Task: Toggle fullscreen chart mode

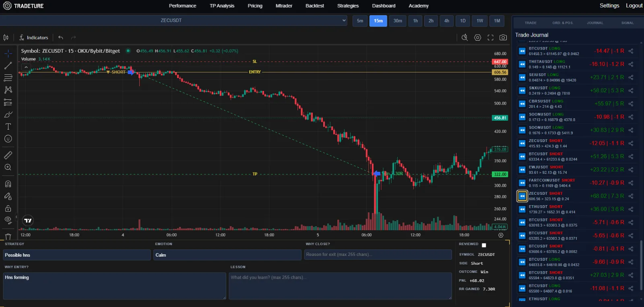Action: pyautogui.click(x=490, y=37)
